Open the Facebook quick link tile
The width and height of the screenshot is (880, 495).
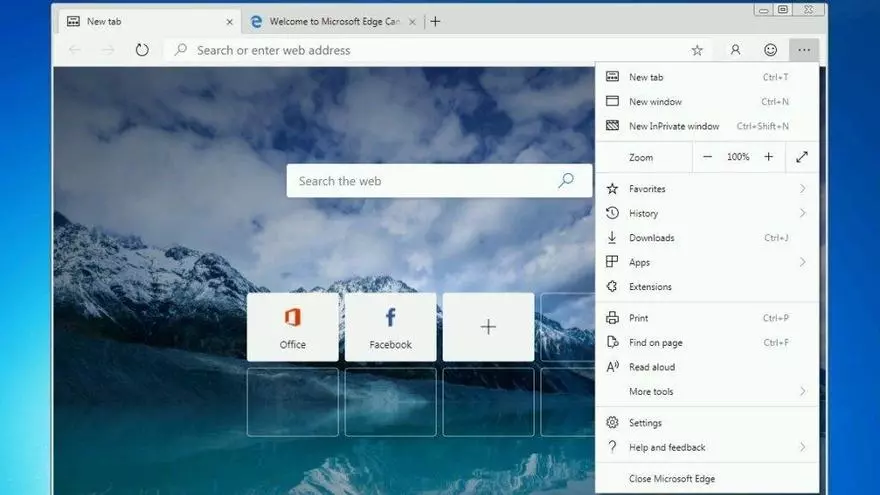[390, 327]
